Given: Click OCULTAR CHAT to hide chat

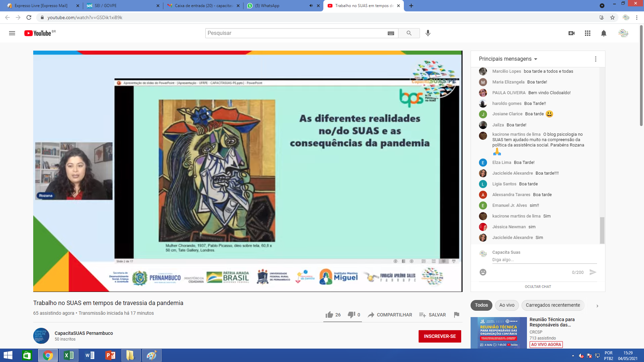Looking at the screenshot, I should (538, 287).
